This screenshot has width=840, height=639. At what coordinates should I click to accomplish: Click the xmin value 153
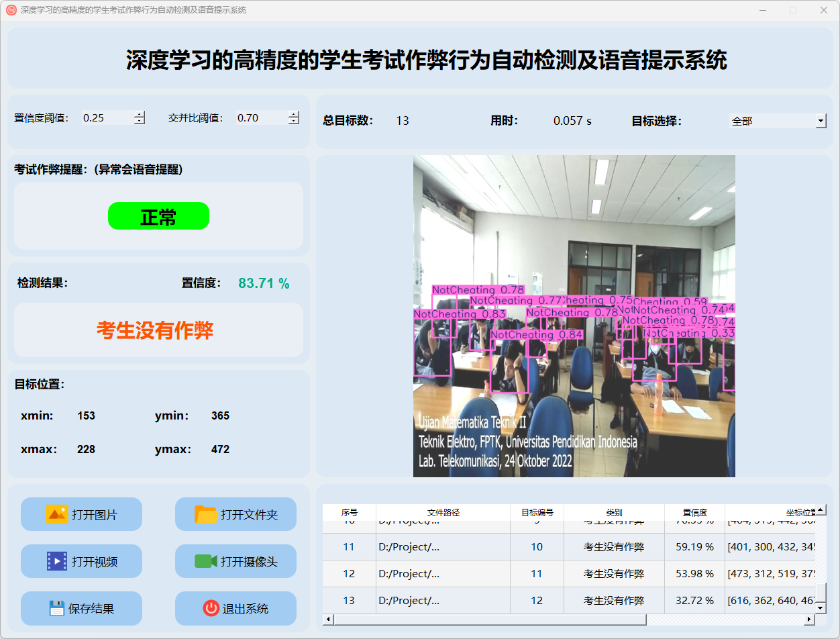87,416
